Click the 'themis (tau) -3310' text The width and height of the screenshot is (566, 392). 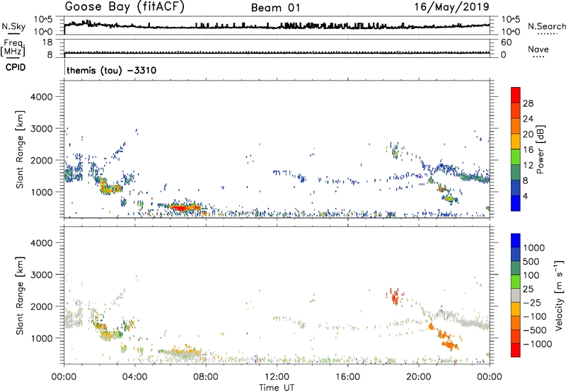(x=112, y=70)
